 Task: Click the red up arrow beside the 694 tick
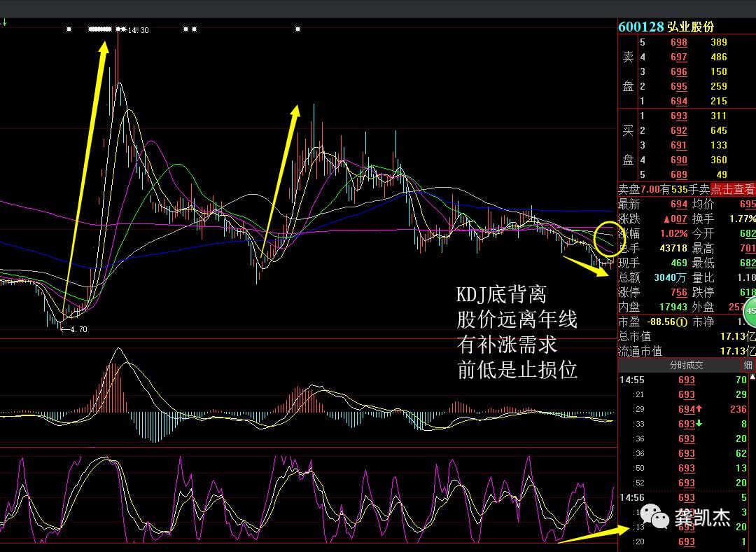tap(699, 409)
